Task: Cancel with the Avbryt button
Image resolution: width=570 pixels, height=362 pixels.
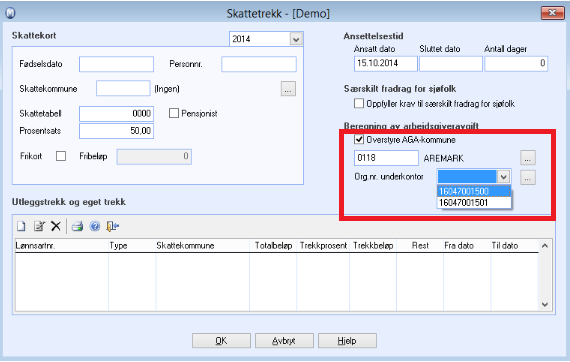Action: (x=284, y=341)
